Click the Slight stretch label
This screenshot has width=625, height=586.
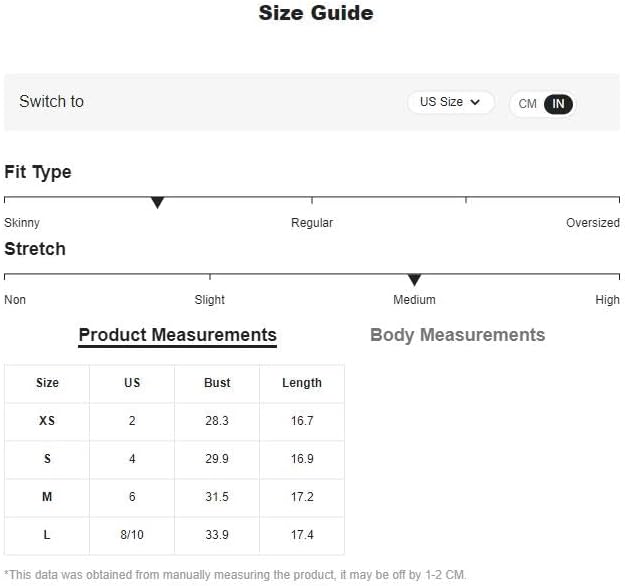pos(210,300)
